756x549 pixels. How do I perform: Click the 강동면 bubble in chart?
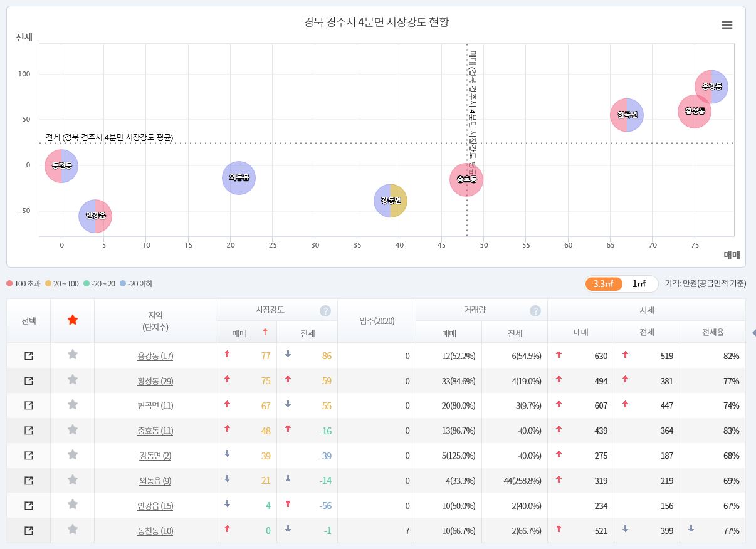tap(391, 201)
